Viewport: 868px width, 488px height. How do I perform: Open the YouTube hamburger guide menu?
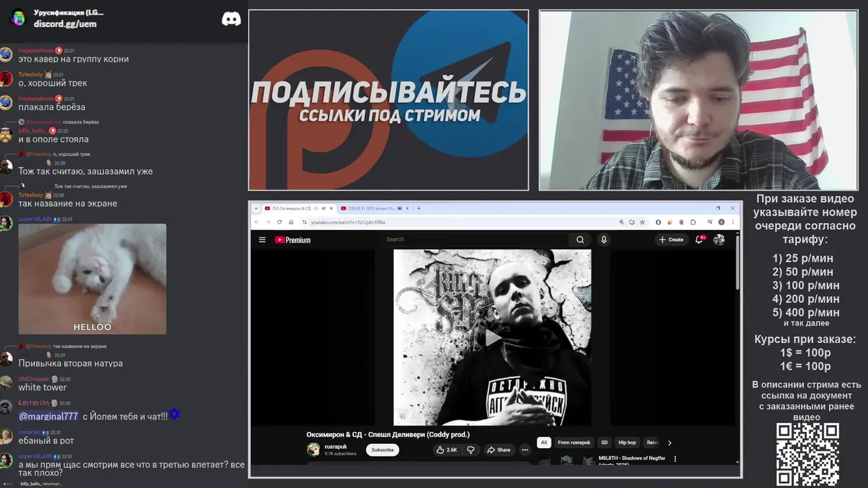(262, 239)
